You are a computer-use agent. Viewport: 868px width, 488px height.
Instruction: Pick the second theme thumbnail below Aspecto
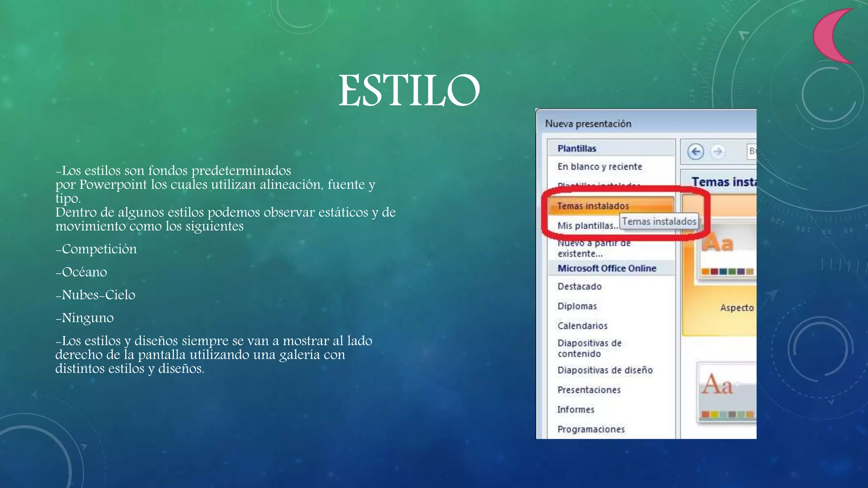click(x=727, y=392)
